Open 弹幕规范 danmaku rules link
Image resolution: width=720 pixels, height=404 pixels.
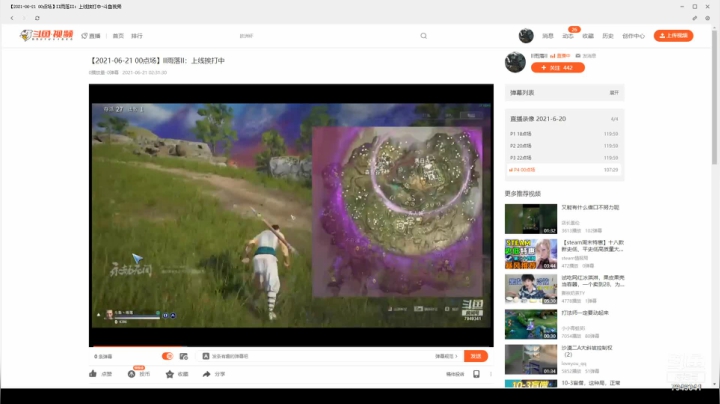coord(446,356)
